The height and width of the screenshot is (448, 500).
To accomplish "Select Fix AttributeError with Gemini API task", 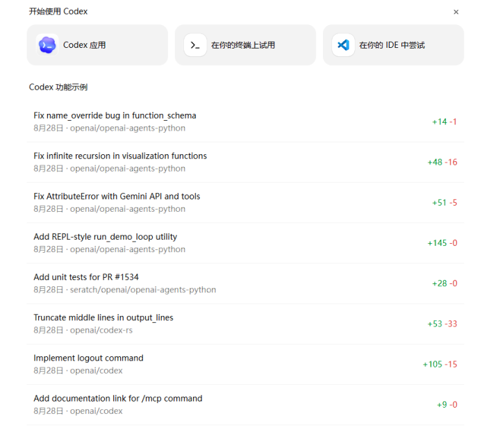I will [x=117, y=197].
